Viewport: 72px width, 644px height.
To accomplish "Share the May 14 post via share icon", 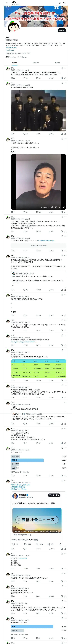I will coord(65,231).
